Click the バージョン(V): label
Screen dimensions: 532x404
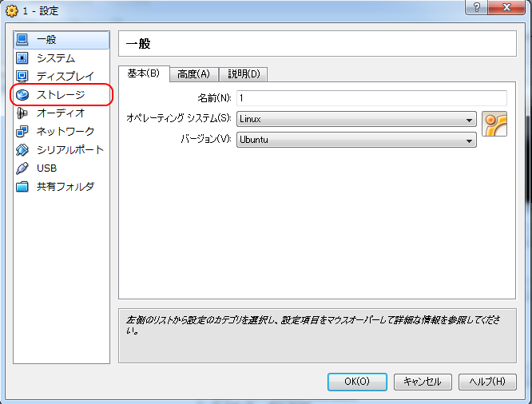pos(206,139)
